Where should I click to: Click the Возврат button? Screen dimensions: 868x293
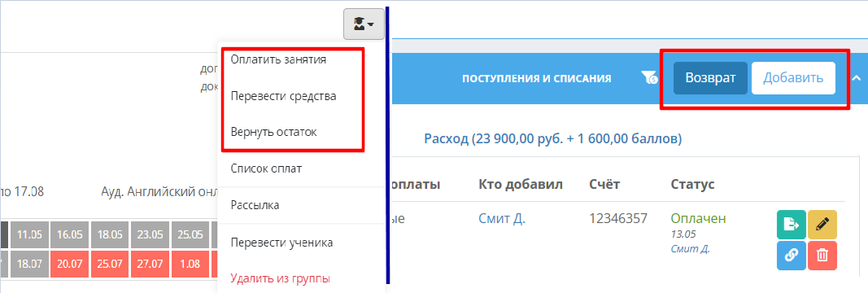click(710, 78)
